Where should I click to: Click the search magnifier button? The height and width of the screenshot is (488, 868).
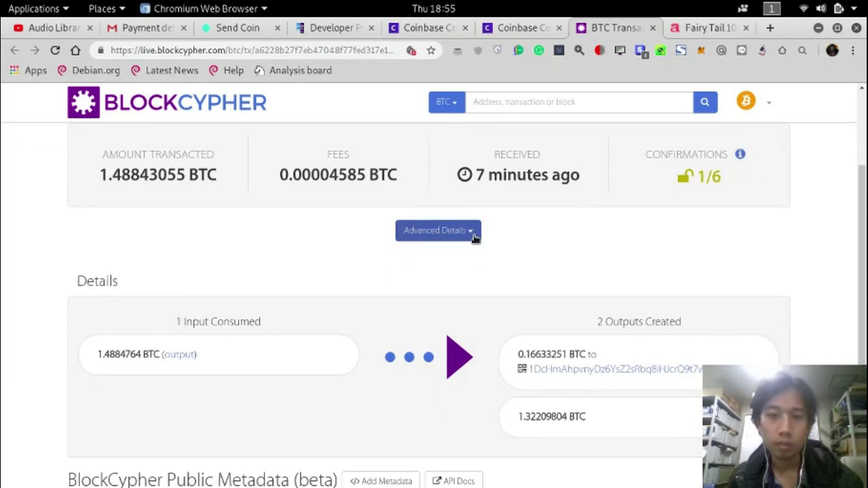pyautogui.click(x=705, y=102)
